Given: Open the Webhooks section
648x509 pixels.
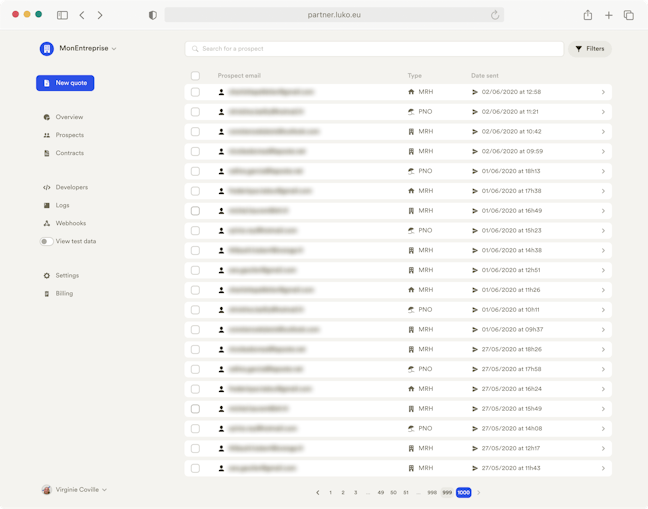Looking at the screenshot, I should tap(70, 223).
